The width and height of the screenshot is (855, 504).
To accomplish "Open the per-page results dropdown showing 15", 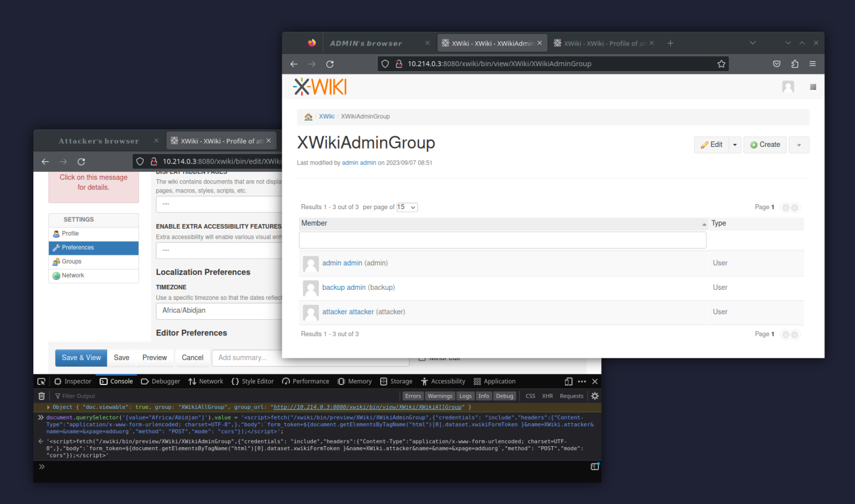I will click(407, 207).
